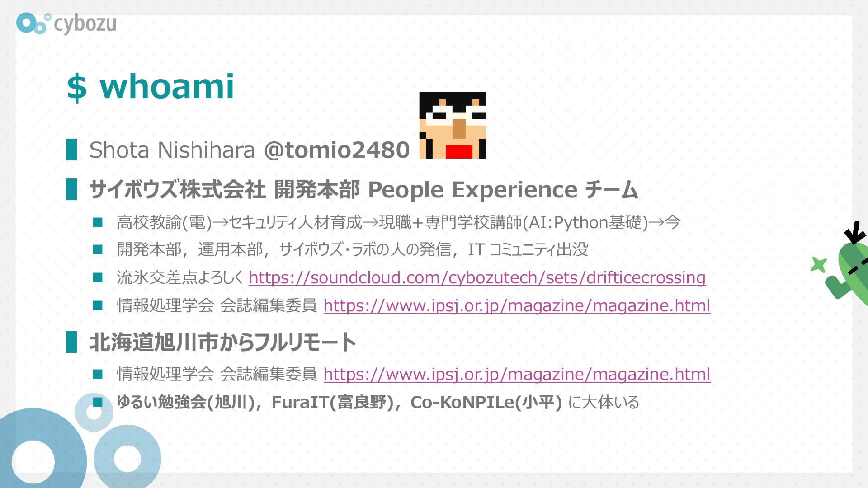This screenshot has width=868, height=488.
Task: Select the 北海道旭川市からフルリモート heading
Action: coord(223,342)
